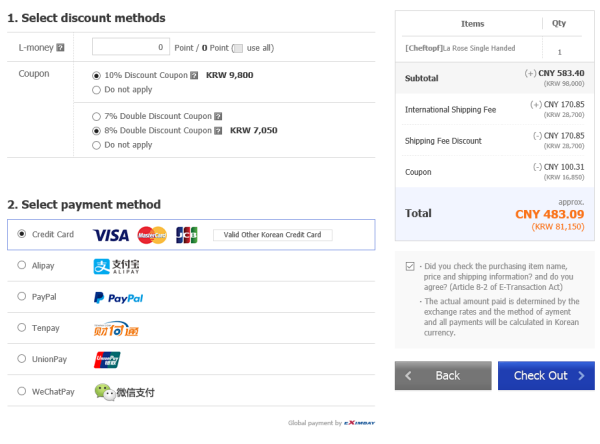Open the 10% Discount Coupon help icon
This screenshot has width=600, height=444.
[194, 75]
